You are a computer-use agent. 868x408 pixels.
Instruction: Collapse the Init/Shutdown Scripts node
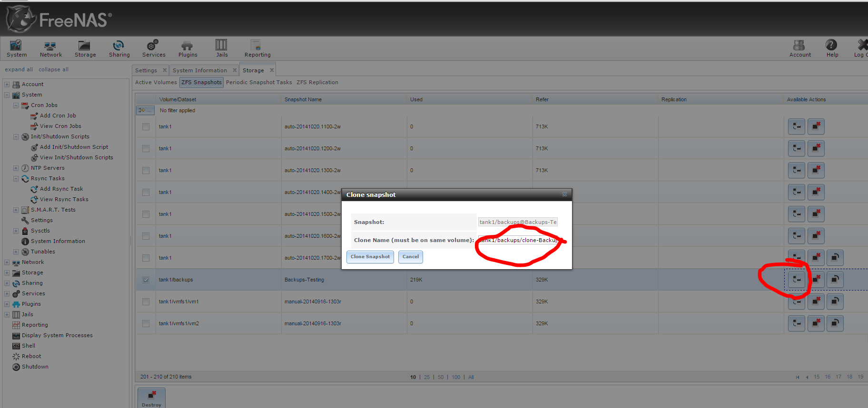pyautogui.click(x=16, y=137)
